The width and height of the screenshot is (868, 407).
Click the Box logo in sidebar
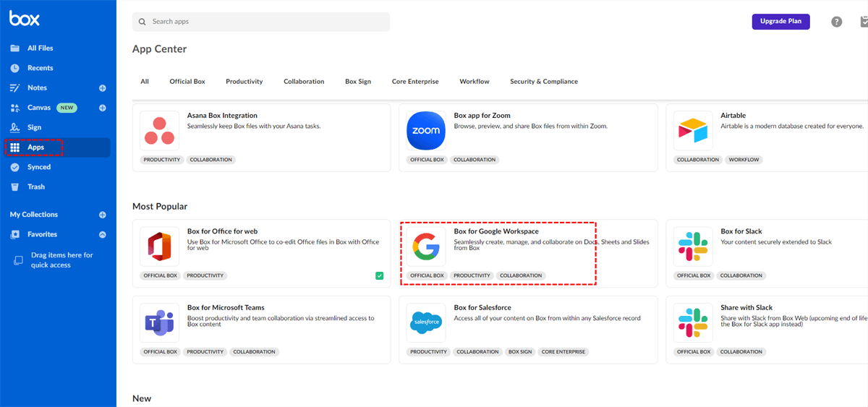tap(25, 20)
